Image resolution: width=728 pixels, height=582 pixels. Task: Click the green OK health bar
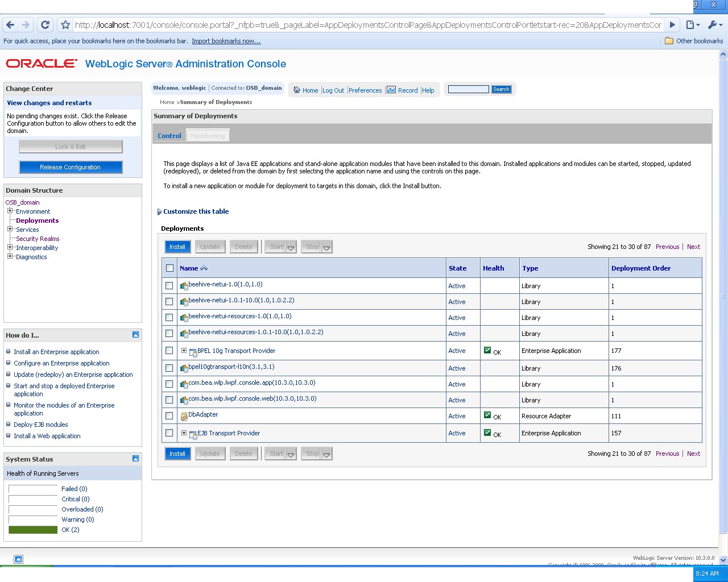33,530
